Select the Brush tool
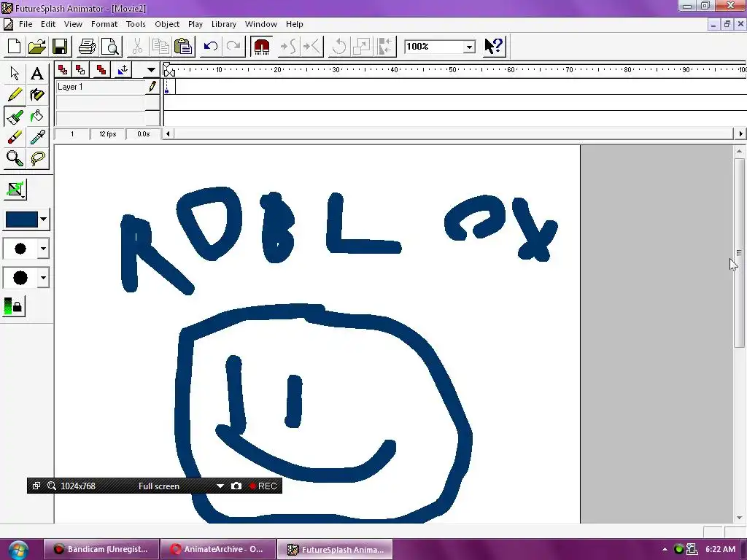 pos(15,116)
